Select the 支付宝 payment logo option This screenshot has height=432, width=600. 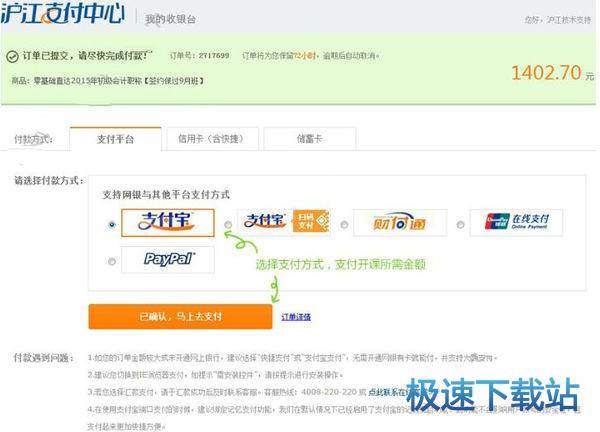tap(168, 223)
